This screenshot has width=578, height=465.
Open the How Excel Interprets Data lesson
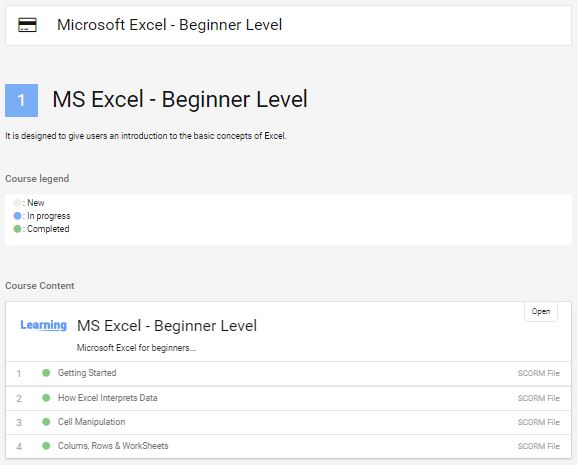[108, 398]
